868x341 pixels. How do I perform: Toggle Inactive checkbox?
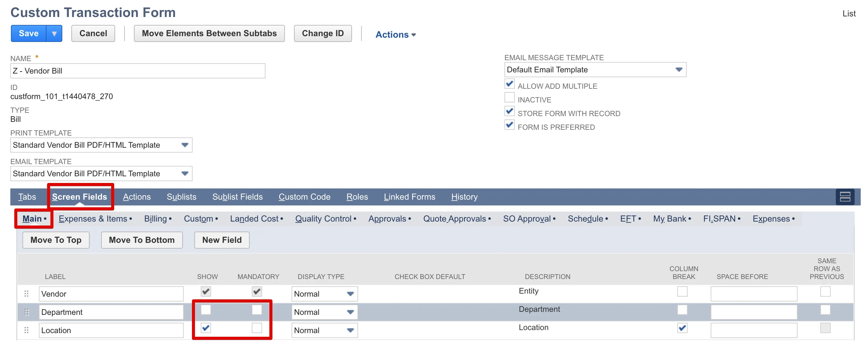point(509,98)
